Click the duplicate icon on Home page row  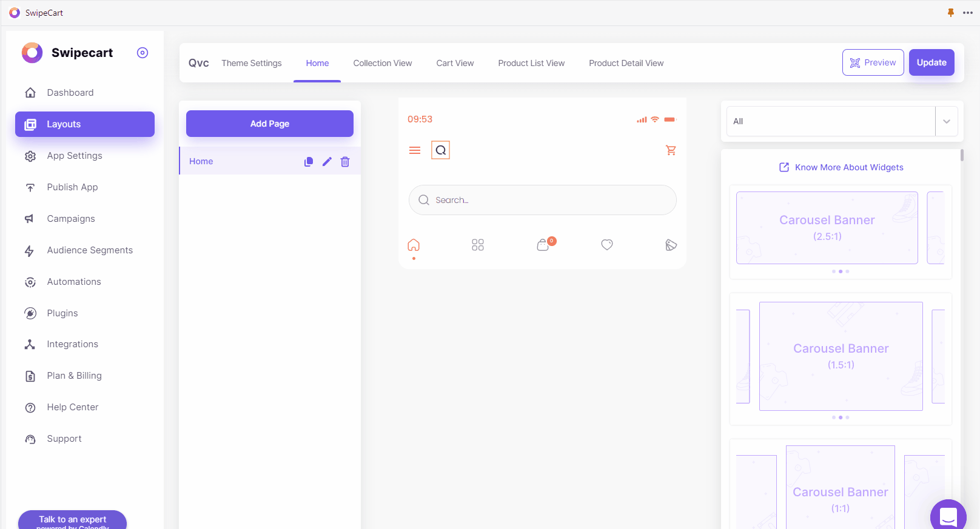tap(309, 162)
